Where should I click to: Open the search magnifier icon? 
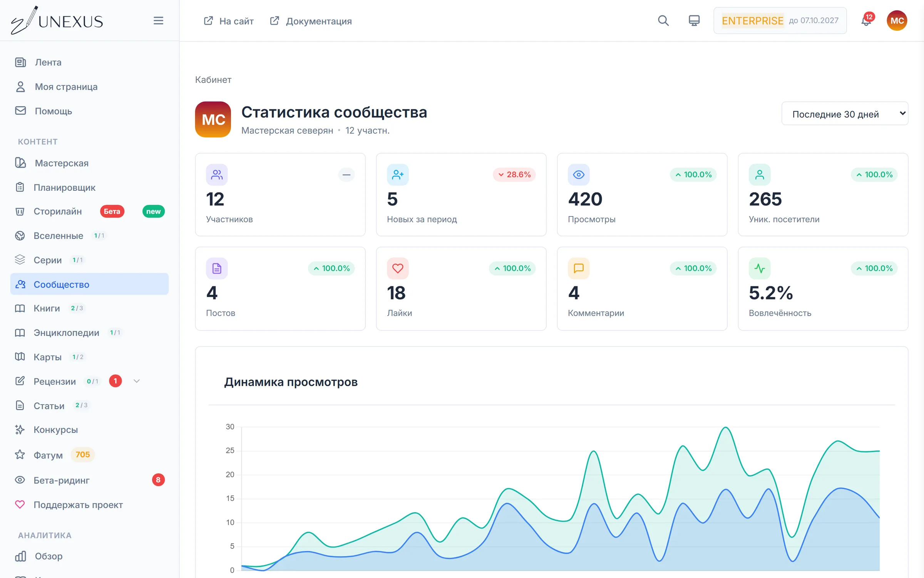click(x=663, y=20)
